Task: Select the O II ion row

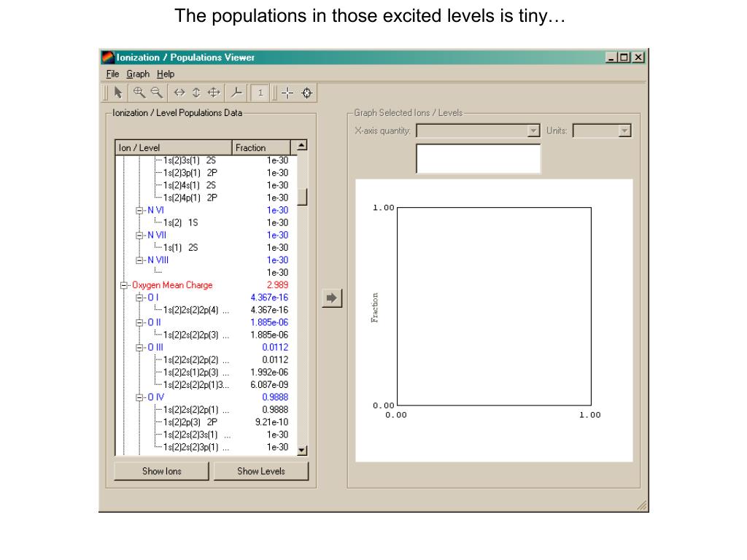Action: pyautogui.click(x=154, y=322)
